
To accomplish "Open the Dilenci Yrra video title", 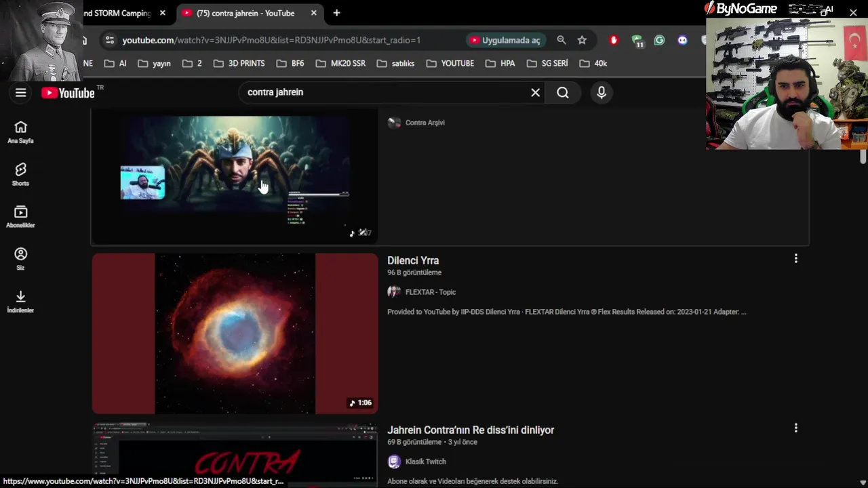I will (413, 260).
